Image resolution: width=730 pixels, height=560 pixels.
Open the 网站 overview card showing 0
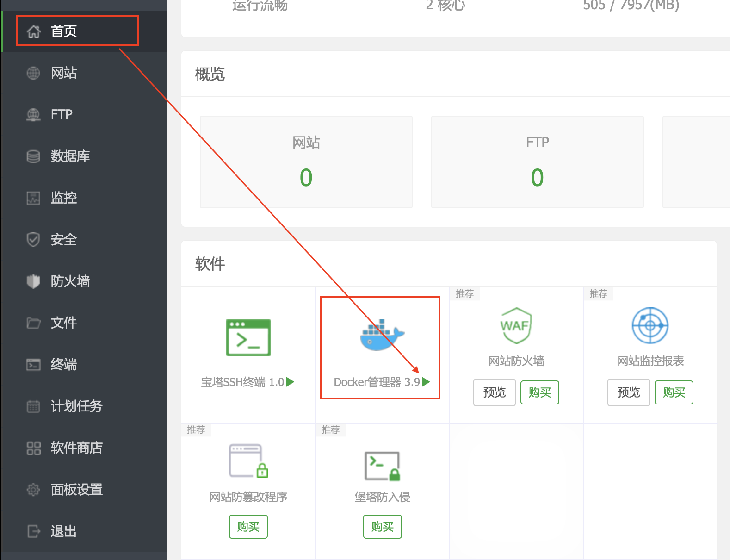(306, 162)
